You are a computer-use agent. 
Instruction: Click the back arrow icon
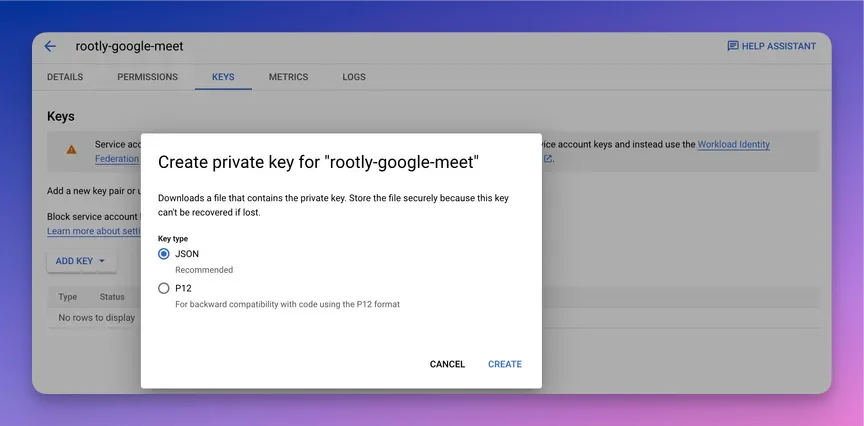pos(50,46)
